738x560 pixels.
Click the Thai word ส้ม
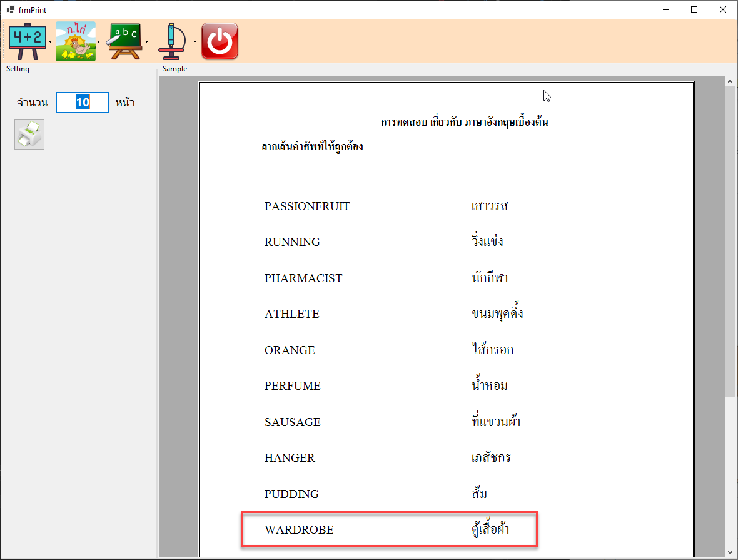coord(479,492)
